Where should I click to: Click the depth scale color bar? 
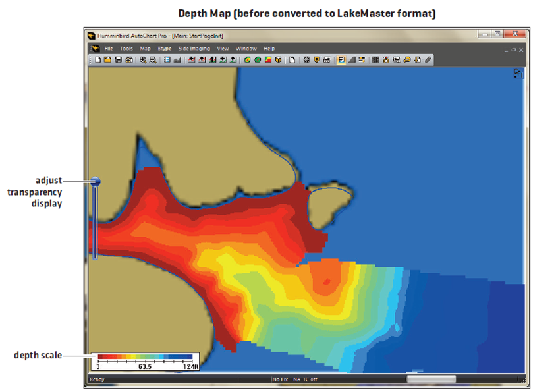click(145, 356)
